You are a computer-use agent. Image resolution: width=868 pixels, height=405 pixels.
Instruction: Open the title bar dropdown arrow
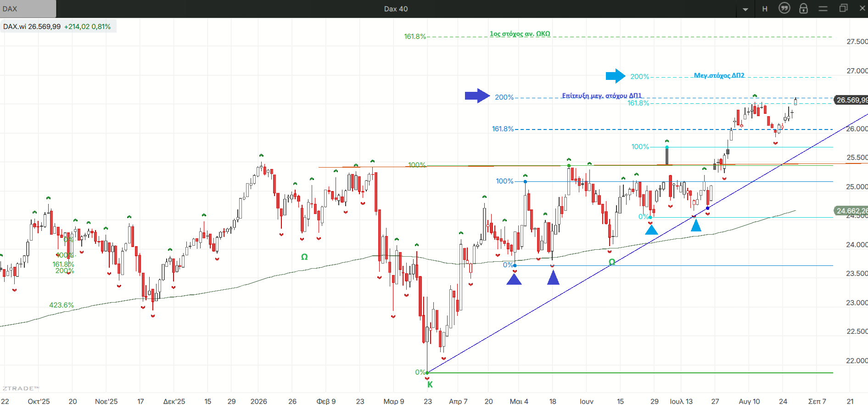745,9
